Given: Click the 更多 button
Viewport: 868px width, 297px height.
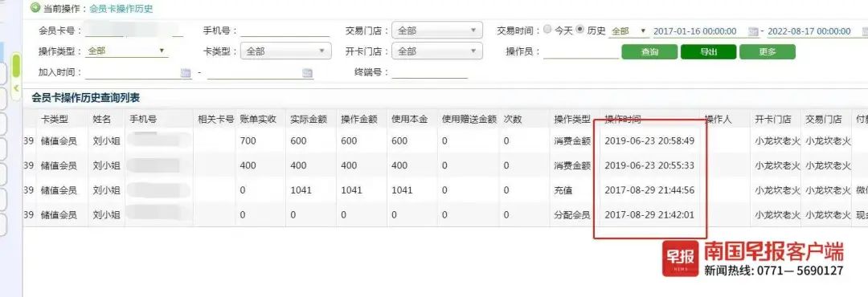Looking at the screenshot, I should point(768,52).
